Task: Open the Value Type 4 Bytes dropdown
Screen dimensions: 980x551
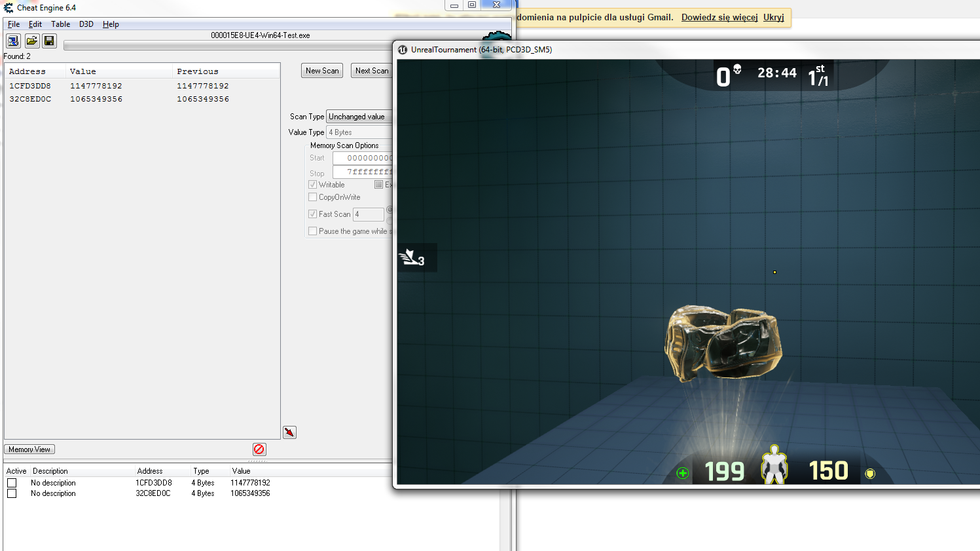Action: (359, 132)
